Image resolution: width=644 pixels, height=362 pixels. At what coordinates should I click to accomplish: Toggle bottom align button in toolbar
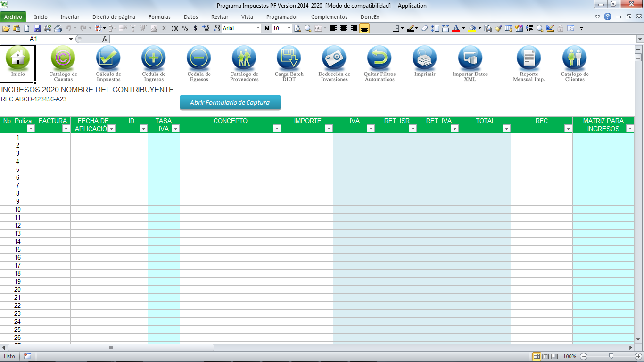pyautogui.click(x=364, y=28)
